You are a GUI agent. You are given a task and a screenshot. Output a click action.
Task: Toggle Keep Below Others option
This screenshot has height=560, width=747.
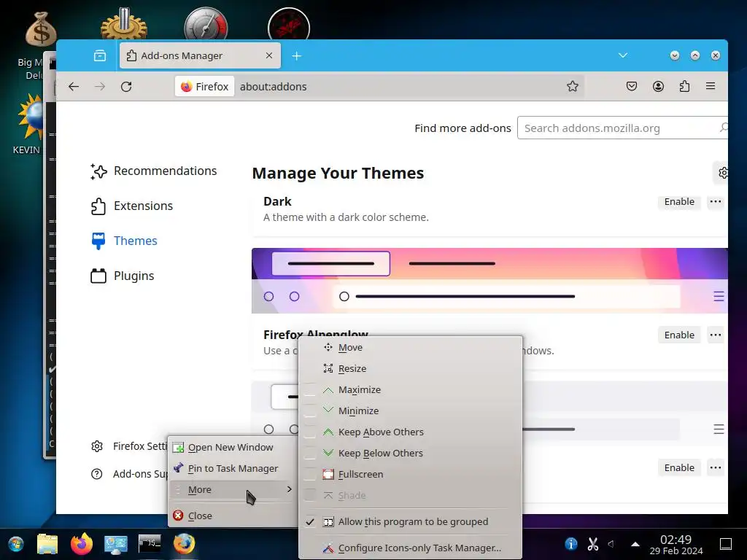click(x=410, y=454)
